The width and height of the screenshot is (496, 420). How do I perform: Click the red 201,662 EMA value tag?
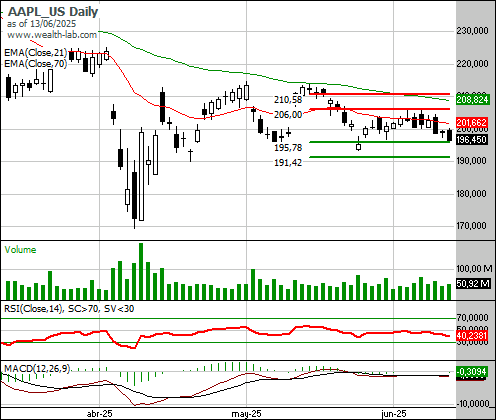(x=472, y=122)
